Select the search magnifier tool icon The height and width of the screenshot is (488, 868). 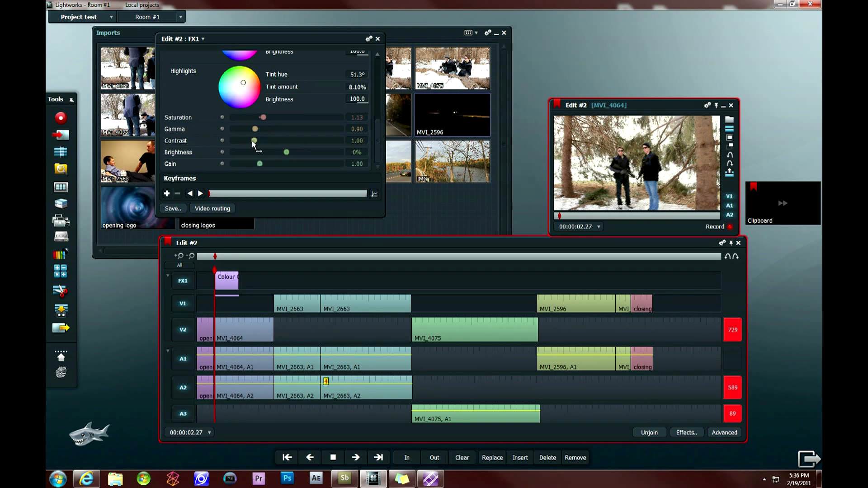pyautogui.click(x=61, y=169)
